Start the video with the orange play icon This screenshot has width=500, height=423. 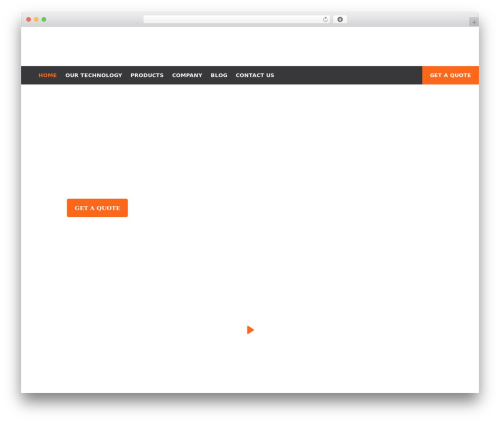click(250, 330)
